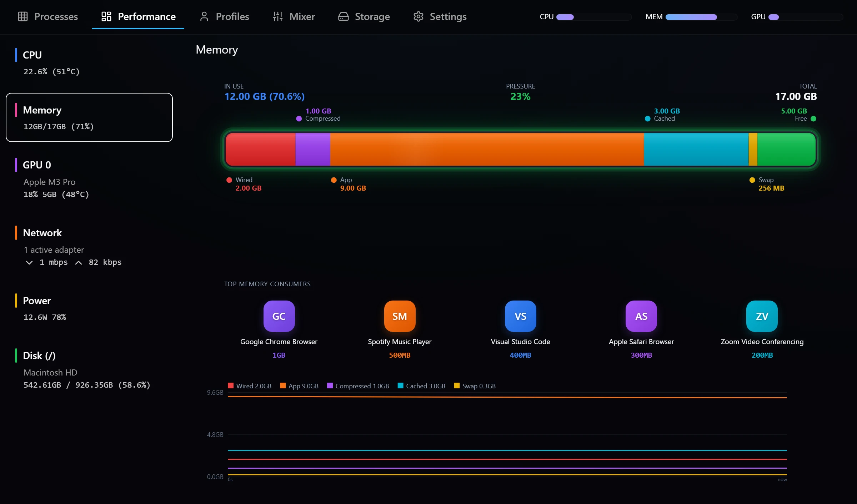Switch to the Profiles tab
857x504 pixels.
[x=224, y=16]
